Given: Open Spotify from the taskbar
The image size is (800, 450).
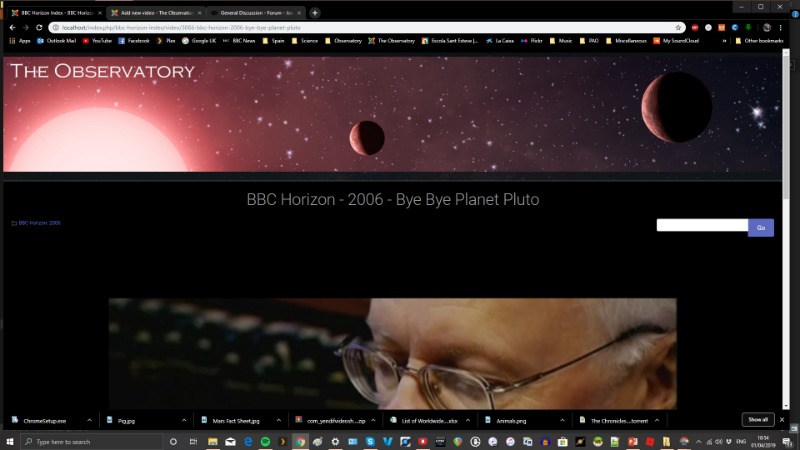Looking at the screenshot, I should pos(265,441).
